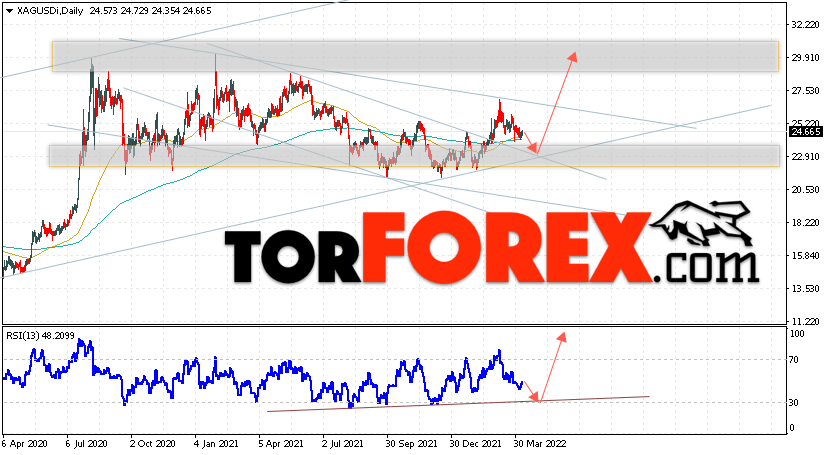Click date label 30 Dec 2021

click(x=476, y=444)
